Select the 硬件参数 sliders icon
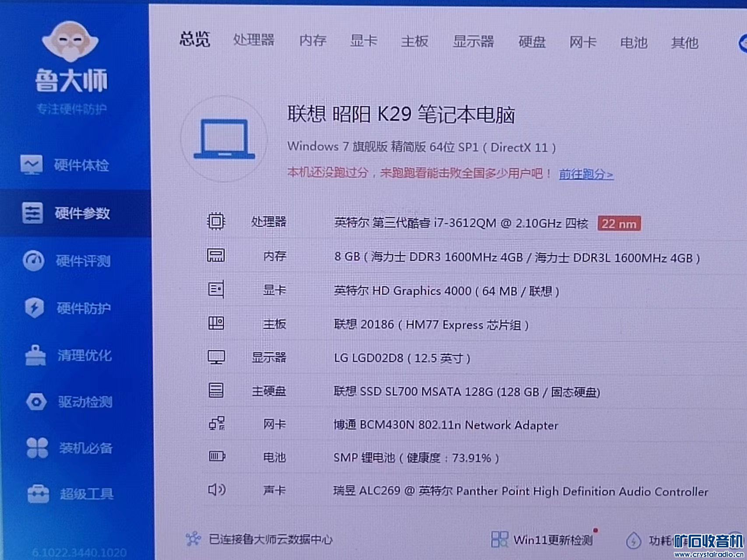The image size is (747, 560). click(32, 213)
